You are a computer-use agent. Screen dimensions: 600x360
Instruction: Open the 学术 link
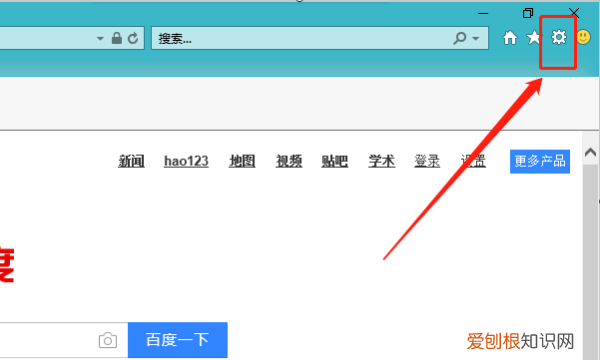pyautogui.click(x=382, y=161)
